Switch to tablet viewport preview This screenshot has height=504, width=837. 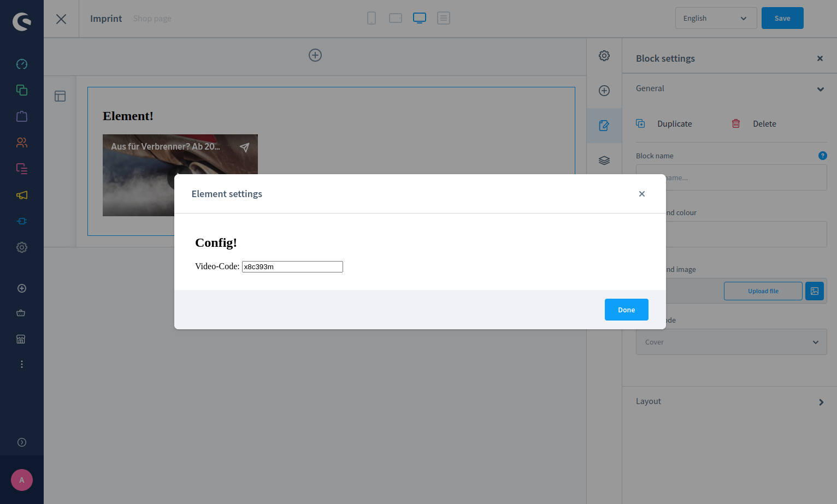pos(396,17)
